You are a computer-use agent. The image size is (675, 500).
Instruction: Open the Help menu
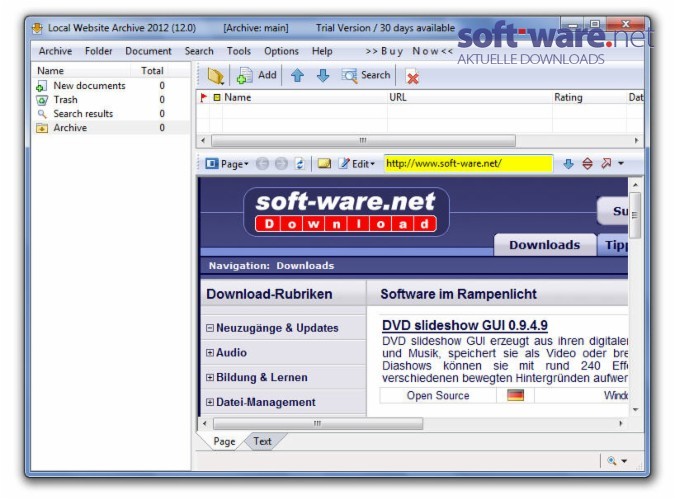tap(322, 51)
